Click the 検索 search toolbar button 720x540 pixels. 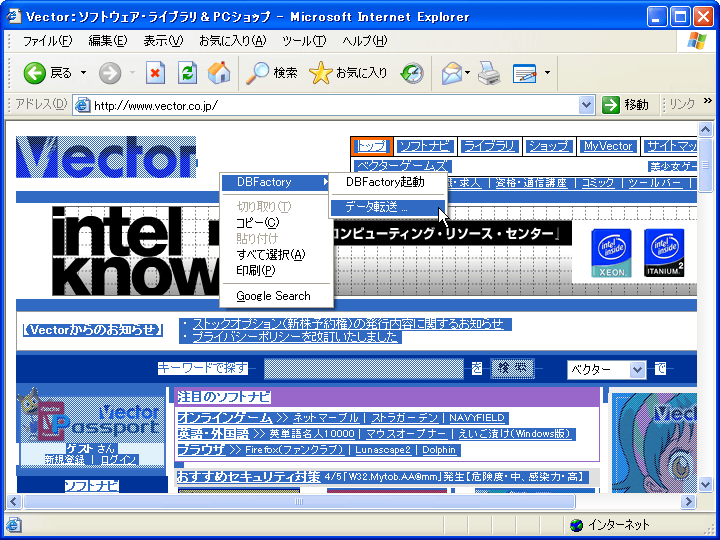272,73
